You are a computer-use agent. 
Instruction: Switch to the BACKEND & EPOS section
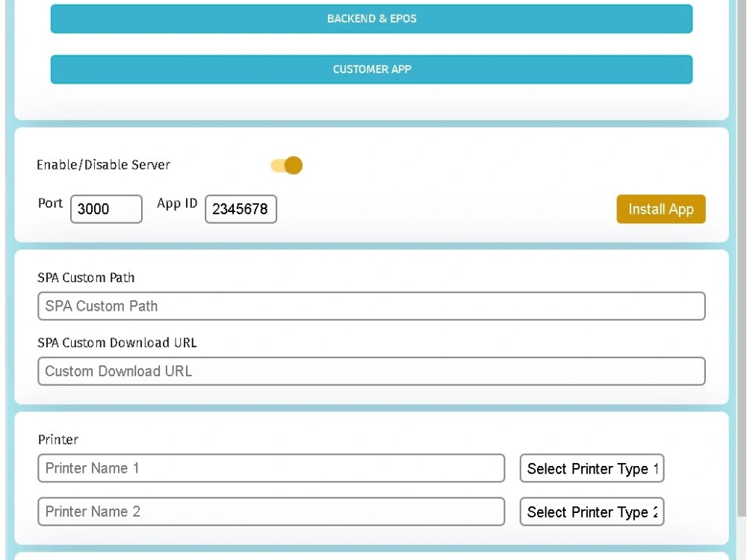[x=371, y=19]
